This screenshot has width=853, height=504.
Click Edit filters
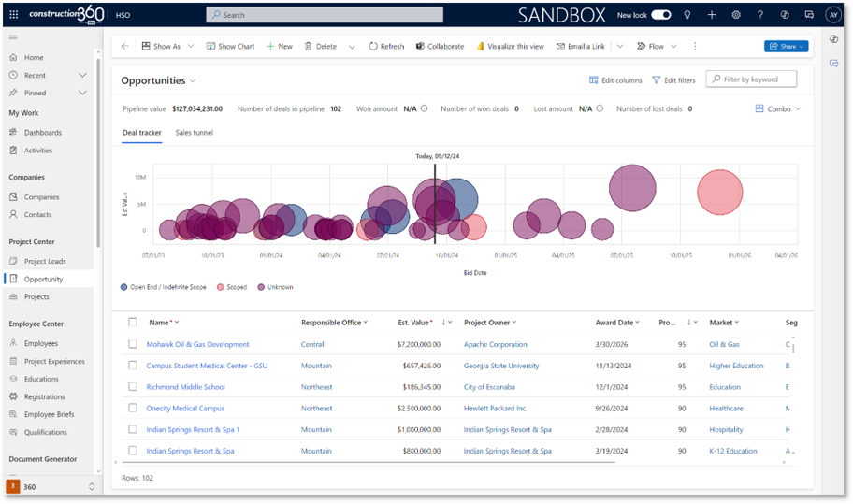[673, 80]
